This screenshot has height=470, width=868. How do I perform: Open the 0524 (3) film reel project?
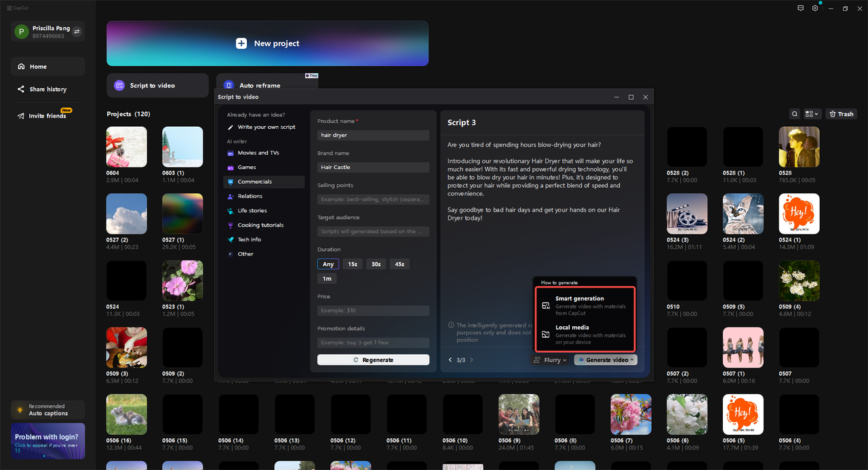coord(687,214)
